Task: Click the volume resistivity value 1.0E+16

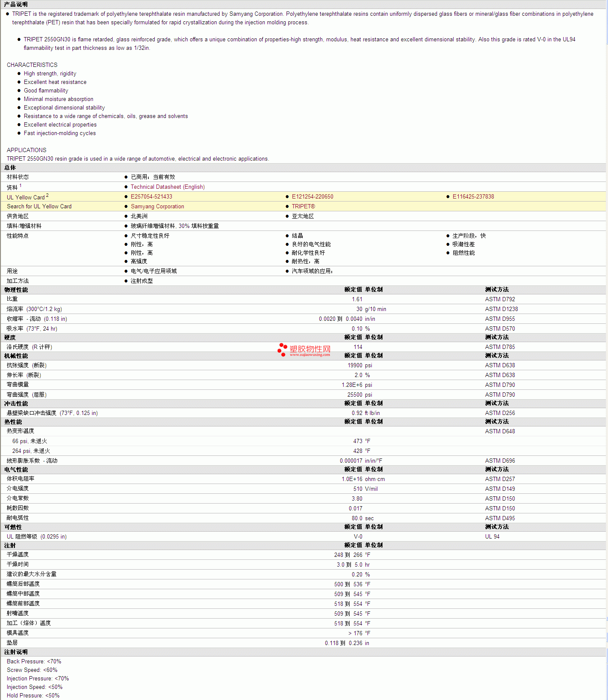Action: [352, 479]
